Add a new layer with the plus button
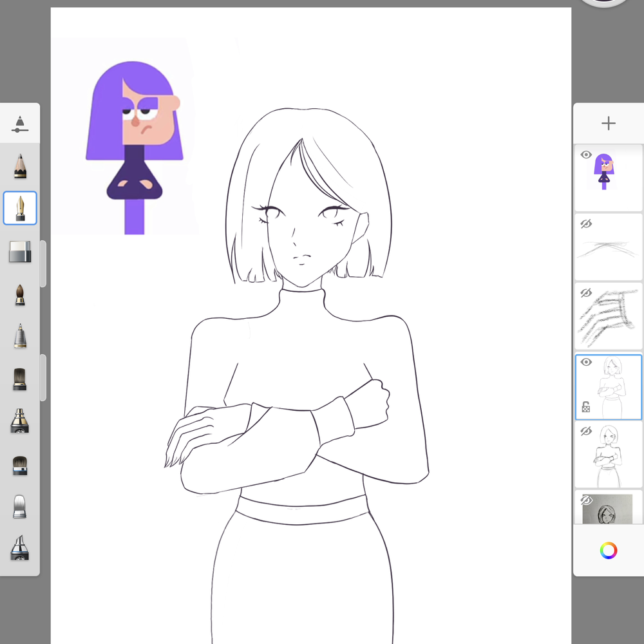The width and height of the screenshot is (644, 644). coord(609,123)
